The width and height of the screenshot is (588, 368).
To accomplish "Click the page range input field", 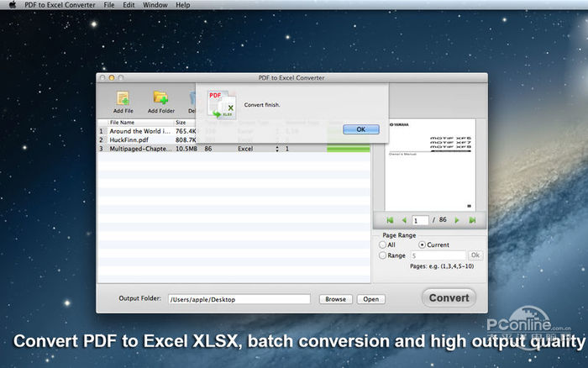I will pyautogui.click(x=438, y=255).
